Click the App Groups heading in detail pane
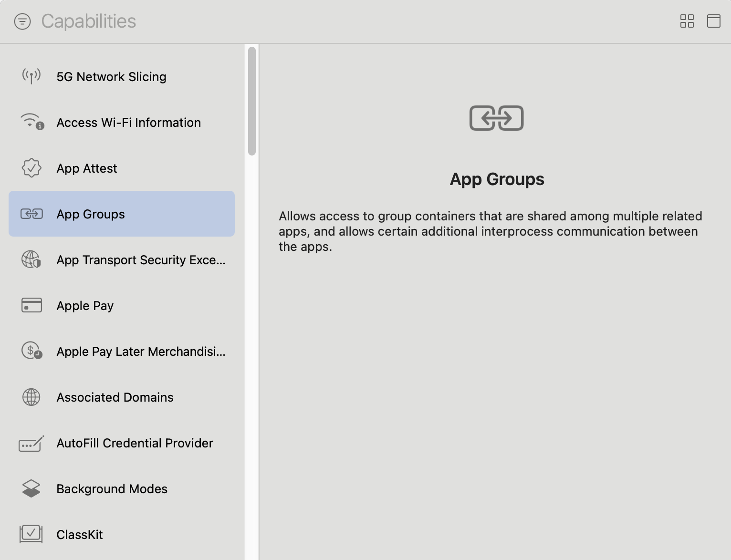This screenshot has width=731, height=560. coord(497,179)
